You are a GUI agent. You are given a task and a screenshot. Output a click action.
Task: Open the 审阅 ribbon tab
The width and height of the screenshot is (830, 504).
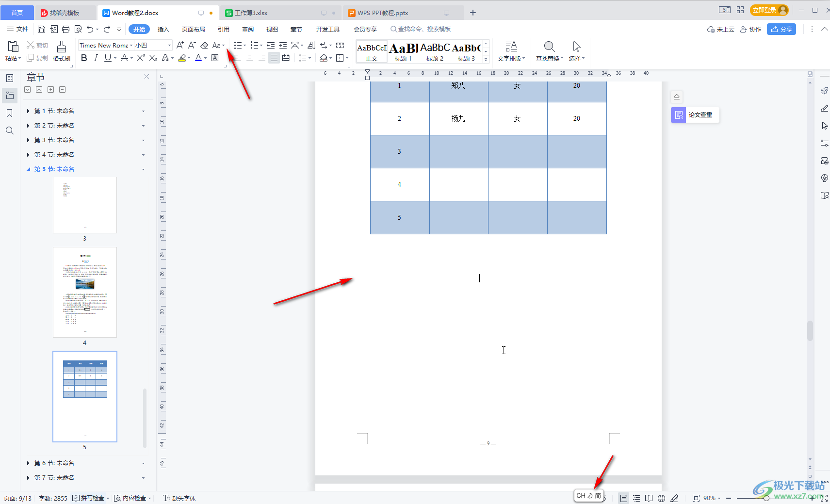(248, 29)
